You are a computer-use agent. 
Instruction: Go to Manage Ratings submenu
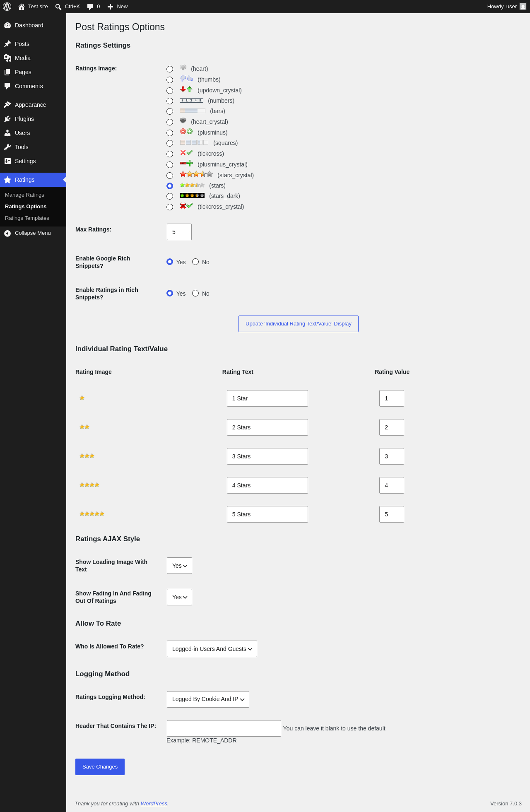click(x=24, y=195)
